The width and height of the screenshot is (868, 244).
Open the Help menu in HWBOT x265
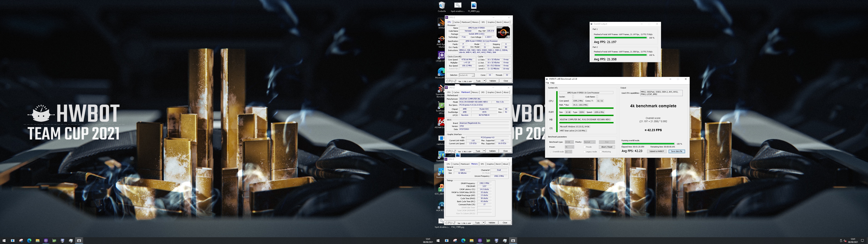[x=552, y=83]
